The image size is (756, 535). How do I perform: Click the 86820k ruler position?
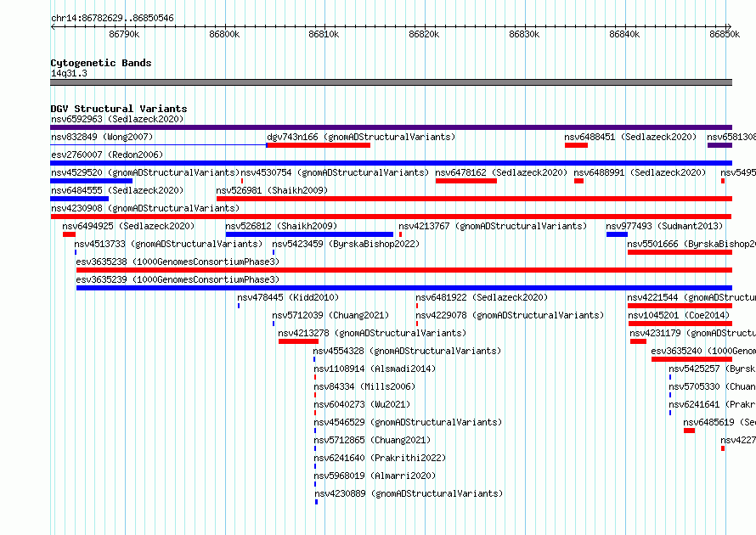(x=424, y=34)
